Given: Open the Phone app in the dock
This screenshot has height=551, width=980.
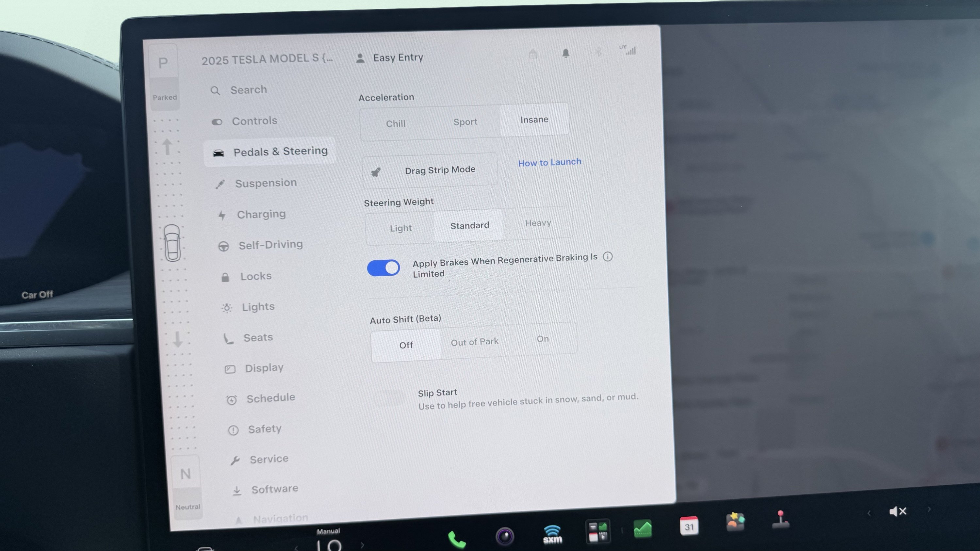Looking at the screenshot, I should [457, 539].
